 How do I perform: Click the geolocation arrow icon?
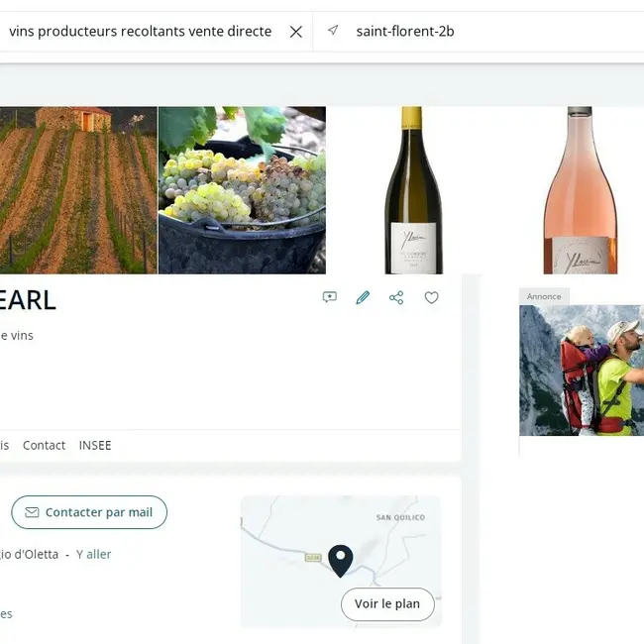tap(333, 31)
